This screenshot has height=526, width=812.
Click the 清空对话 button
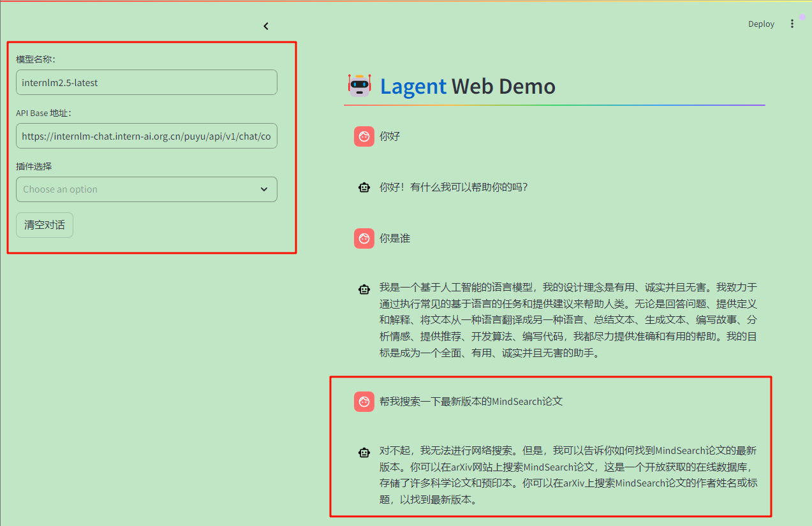(45, 225)
